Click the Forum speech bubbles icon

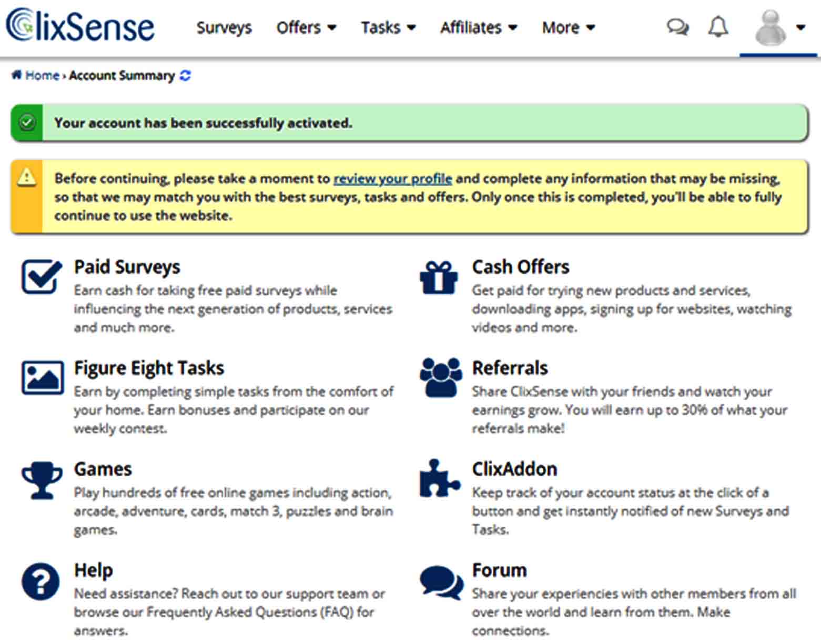(442, 582)
